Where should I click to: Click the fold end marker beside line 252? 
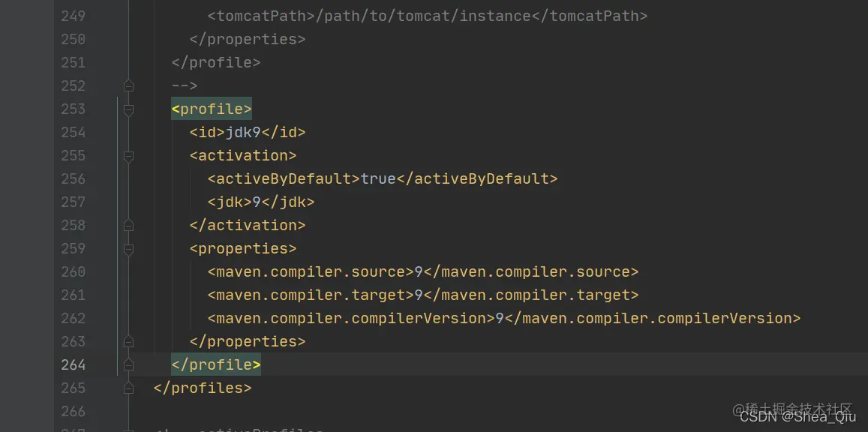[128, 86]
